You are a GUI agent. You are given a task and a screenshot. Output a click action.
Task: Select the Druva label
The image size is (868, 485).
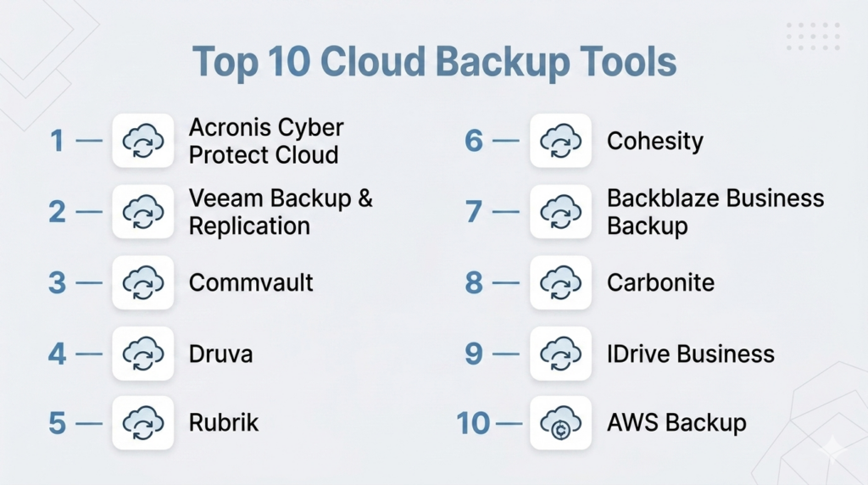coord(220,353)
